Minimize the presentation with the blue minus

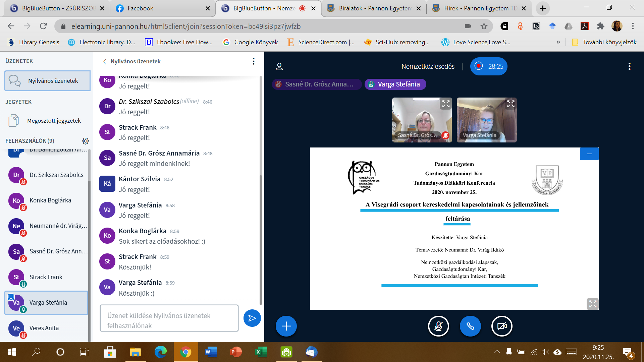pyautogui.click(x=589, y=154)
